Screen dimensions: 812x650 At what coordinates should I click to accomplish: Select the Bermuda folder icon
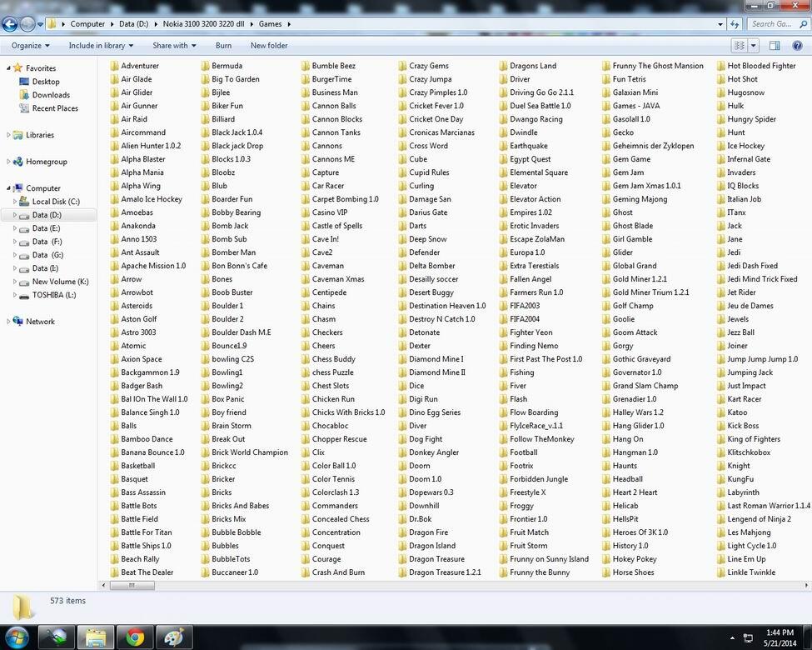(205, 66)
